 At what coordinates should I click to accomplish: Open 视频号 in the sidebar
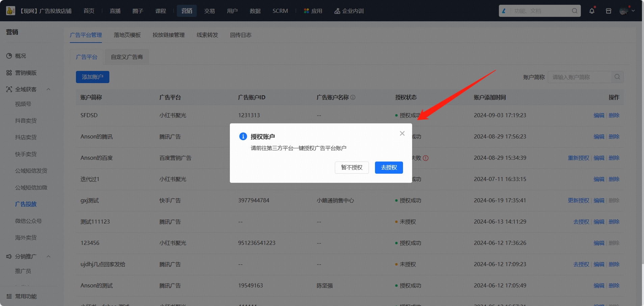pos(23,104)
